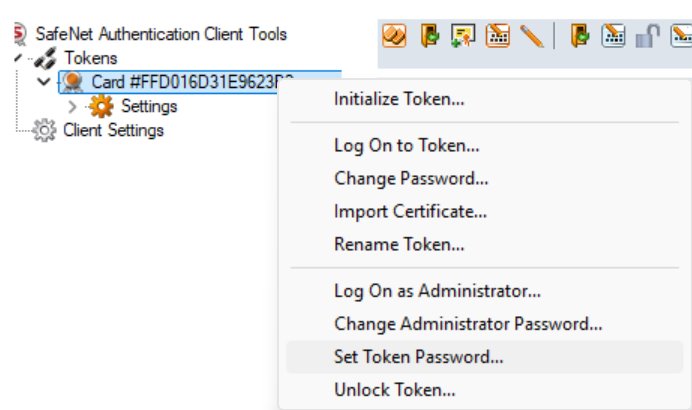The width and height of the screenshot is (692, 410).
Task: Click the open padlock Unlock Token icon
Action: [x=647, y=36]
